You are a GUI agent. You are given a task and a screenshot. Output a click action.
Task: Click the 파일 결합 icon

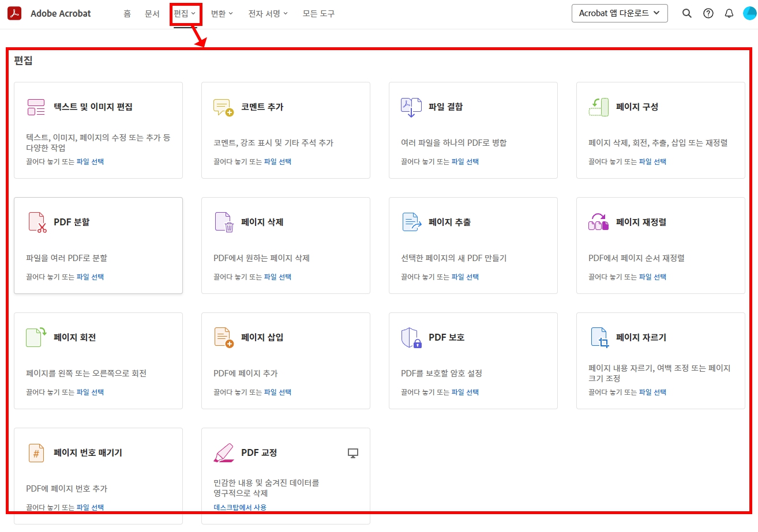coord(411,107)
